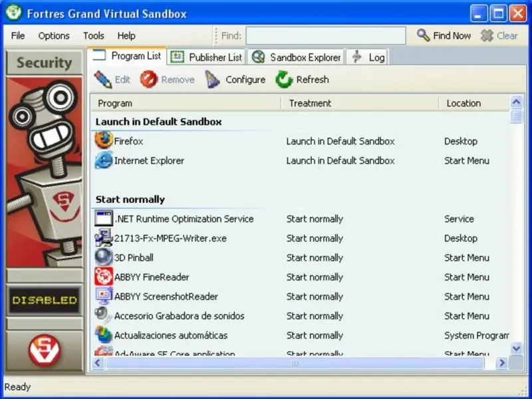Click 3D Pinball's Start normally treatment
This screenshot has width=532, height=399.
coord(315,257)
